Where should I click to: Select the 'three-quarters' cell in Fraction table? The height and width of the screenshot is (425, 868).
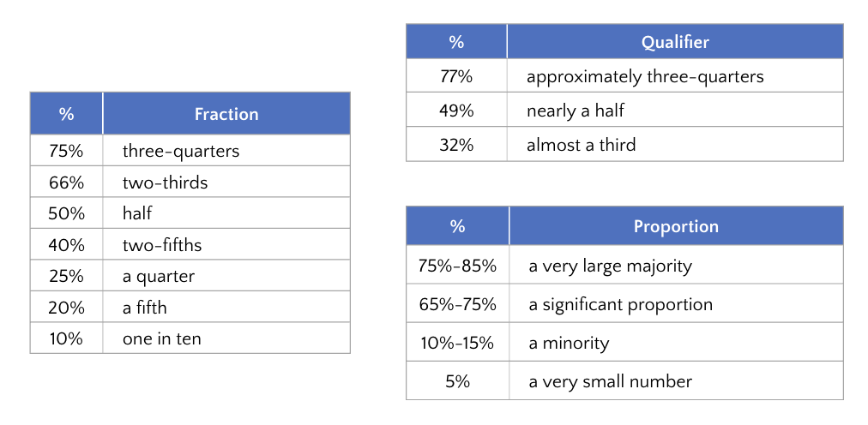(x=181, y=152)
